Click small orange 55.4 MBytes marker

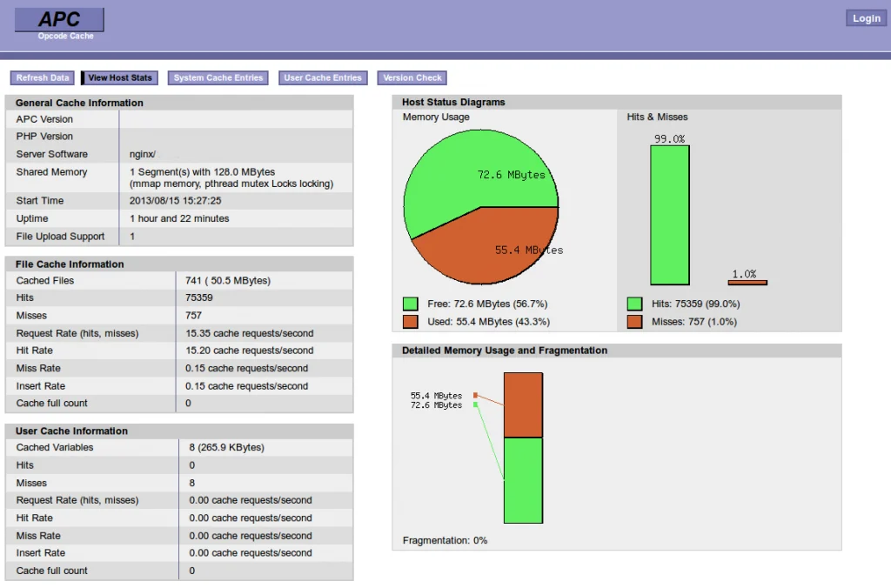point(475,396)
